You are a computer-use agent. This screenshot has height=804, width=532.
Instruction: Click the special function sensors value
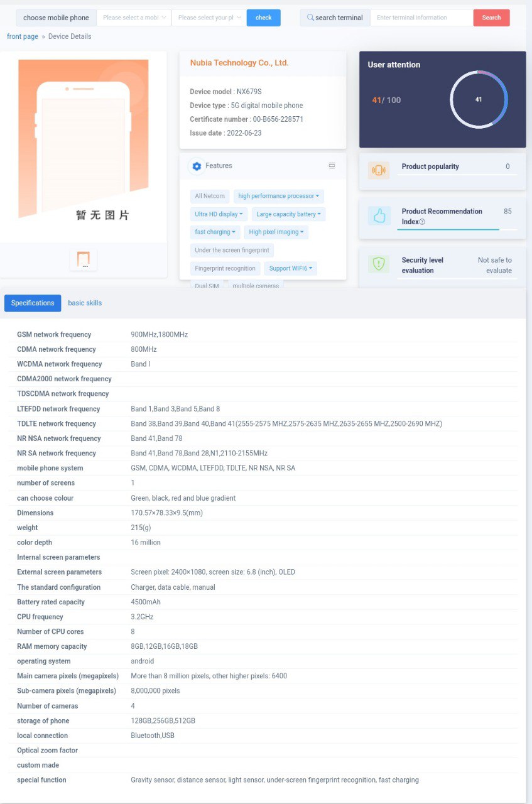tap(274, 780)
